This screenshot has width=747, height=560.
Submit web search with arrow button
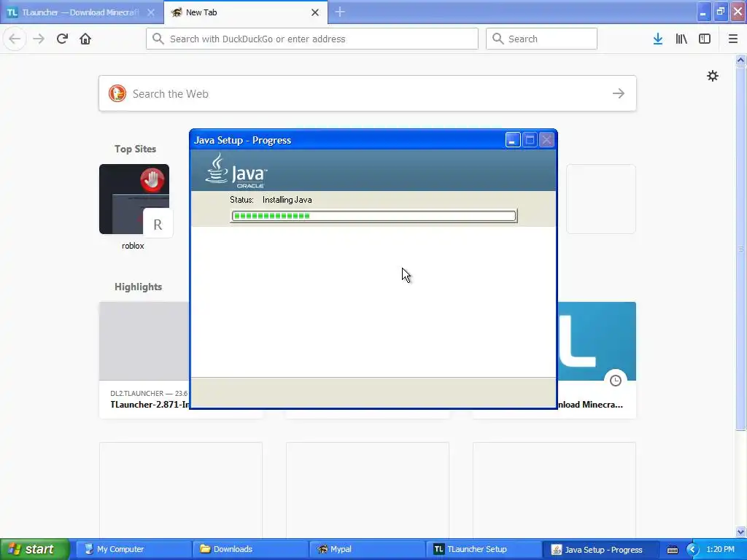coord(619,93)
